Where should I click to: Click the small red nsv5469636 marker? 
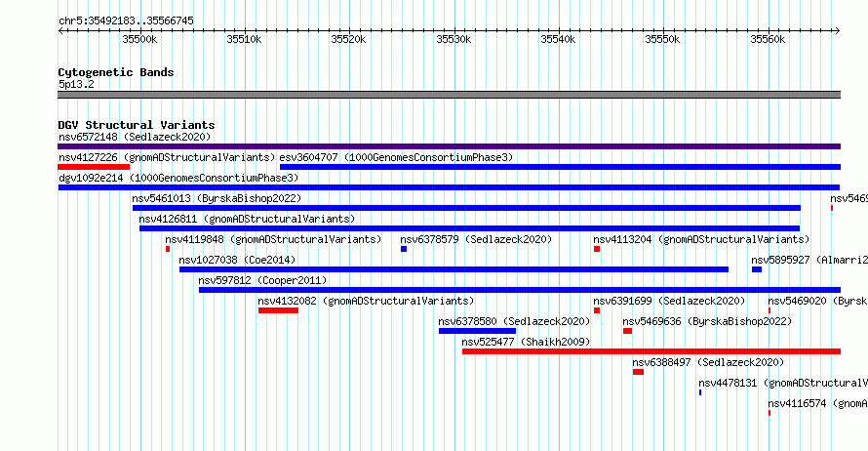[x=627, y=331]
